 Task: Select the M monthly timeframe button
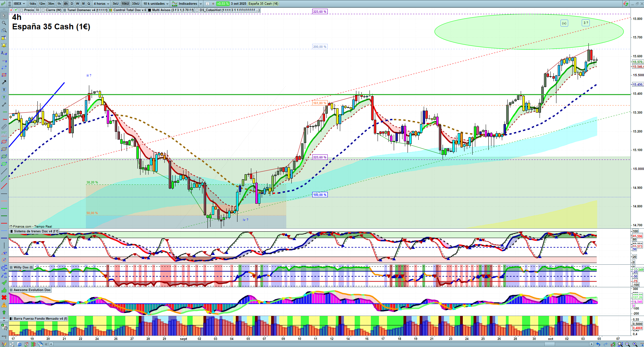pyautogui.click(x=83, y=4)
